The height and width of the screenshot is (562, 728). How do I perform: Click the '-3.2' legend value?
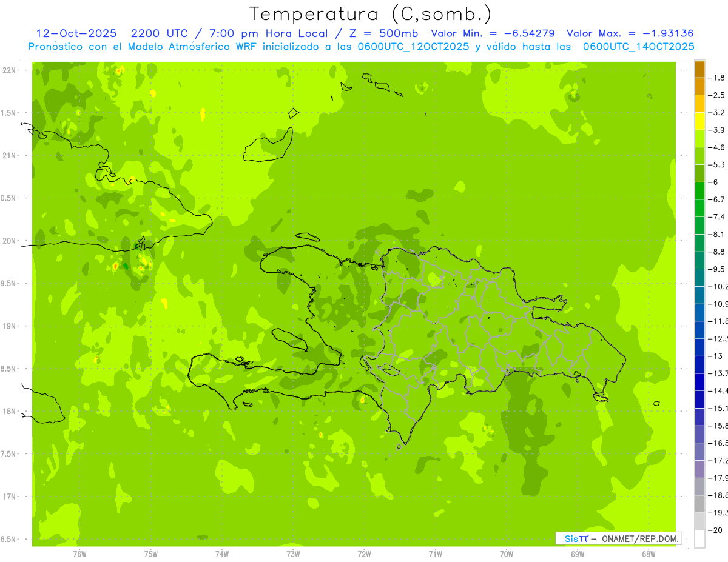click(x=718, y=113)
